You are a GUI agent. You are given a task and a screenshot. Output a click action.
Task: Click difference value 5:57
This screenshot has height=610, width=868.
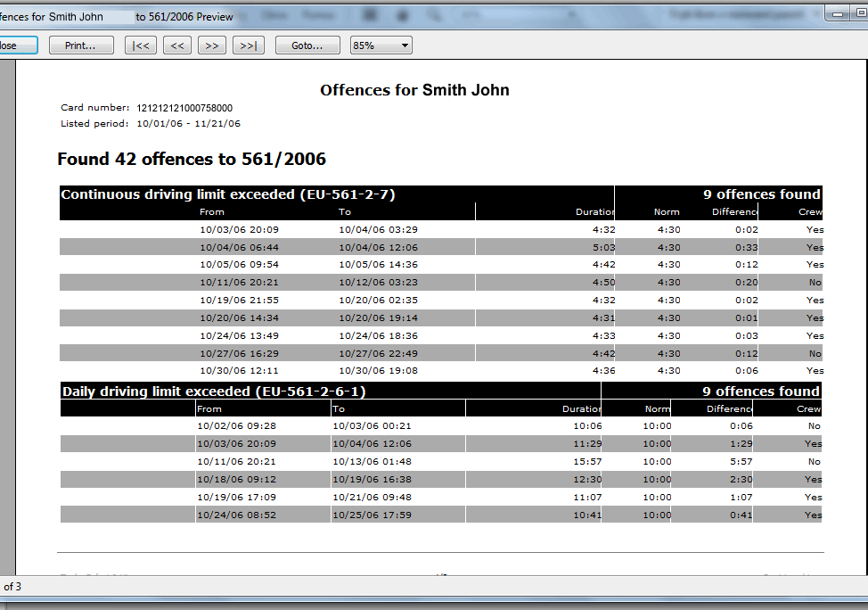741,461
